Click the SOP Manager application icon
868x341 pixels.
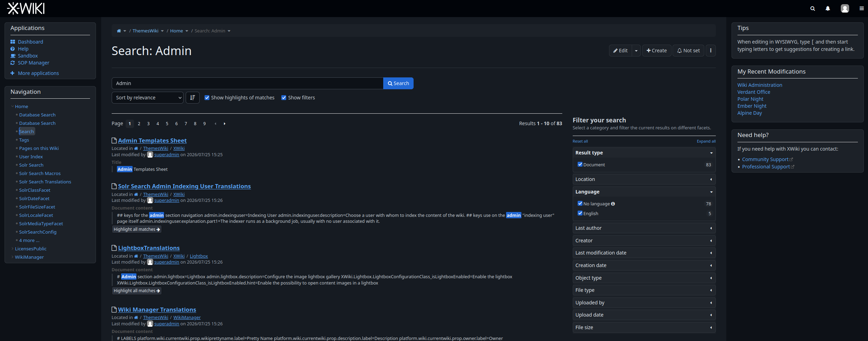13,63
